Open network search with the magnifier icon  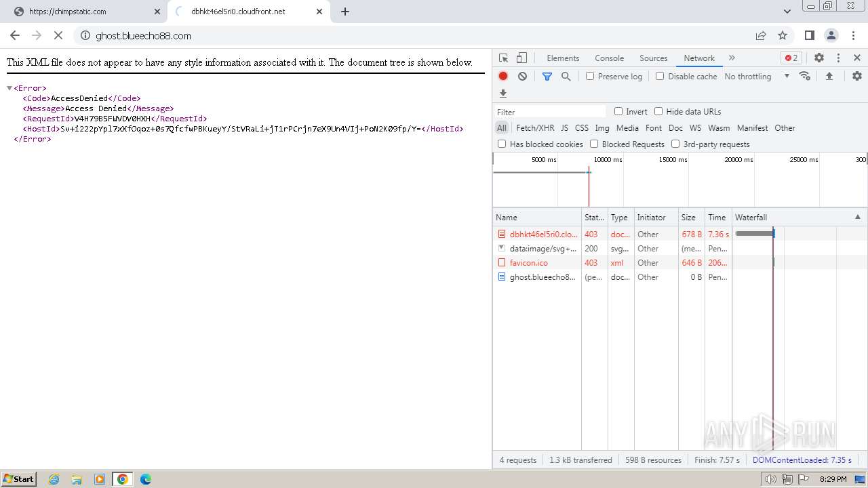pos(566,76)
